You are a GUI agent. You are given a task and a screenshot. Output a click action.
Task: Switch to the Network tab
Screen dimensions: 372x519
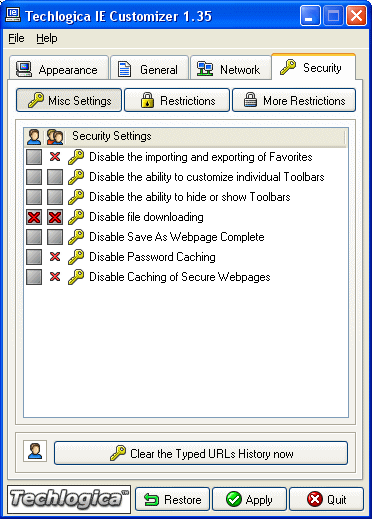point(231,69)
